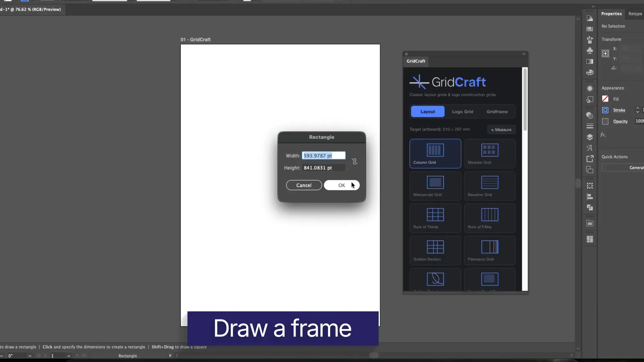Screen dimensions: 644x362
Task: Open the Color Guide panel icon
Action: pyautogui.click(x=590, y=18)
